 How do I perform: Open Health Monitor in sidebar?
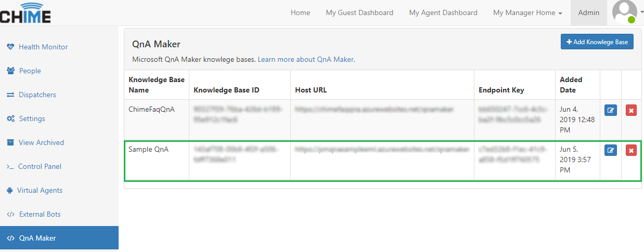[x=43, y=47]
